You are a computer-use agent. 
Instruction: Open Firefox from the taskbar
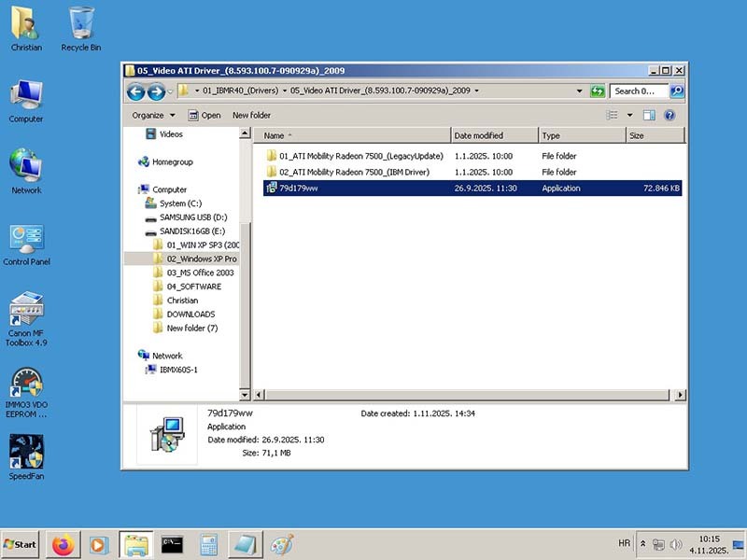63,544
